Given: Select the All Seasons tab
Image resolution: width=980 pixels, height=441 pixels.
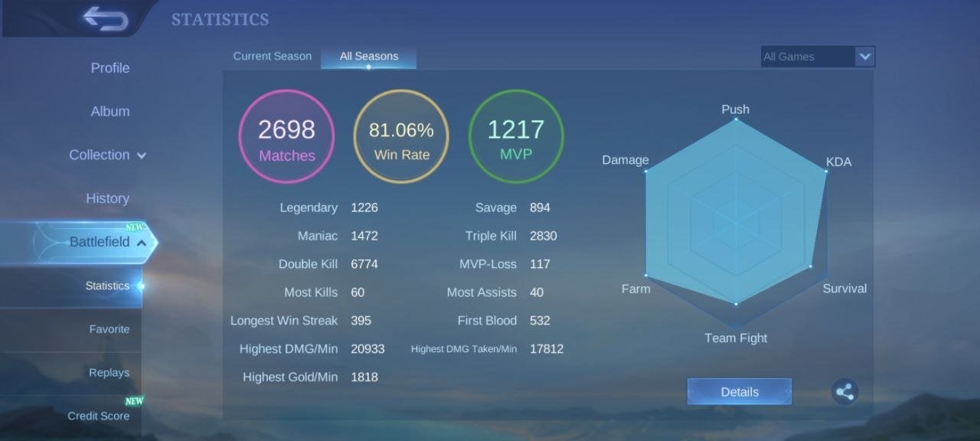Looking at the screenshot, I should tap(369, 56).
